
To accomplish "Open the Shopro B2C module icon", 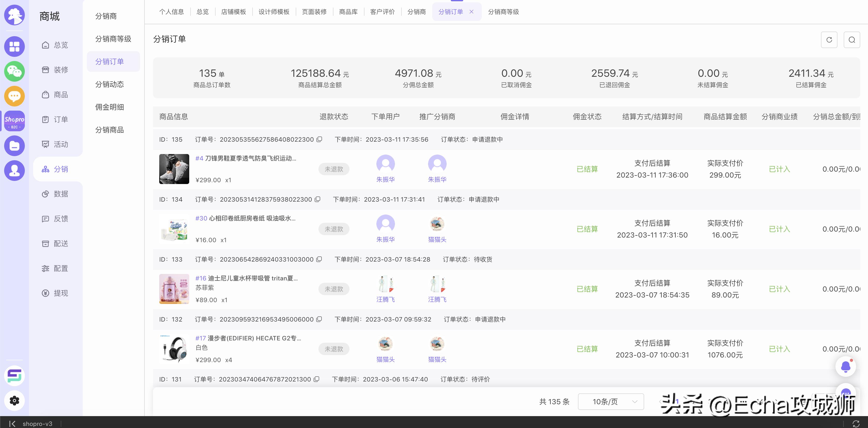I will pos(14,121).
